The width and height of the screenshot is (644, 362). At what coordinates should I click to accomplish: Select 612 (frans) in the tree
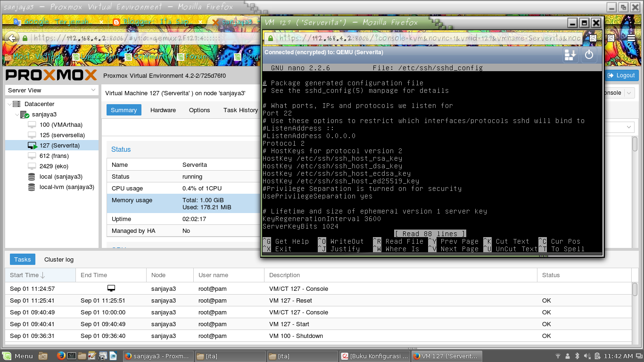(x=54, y=156)
